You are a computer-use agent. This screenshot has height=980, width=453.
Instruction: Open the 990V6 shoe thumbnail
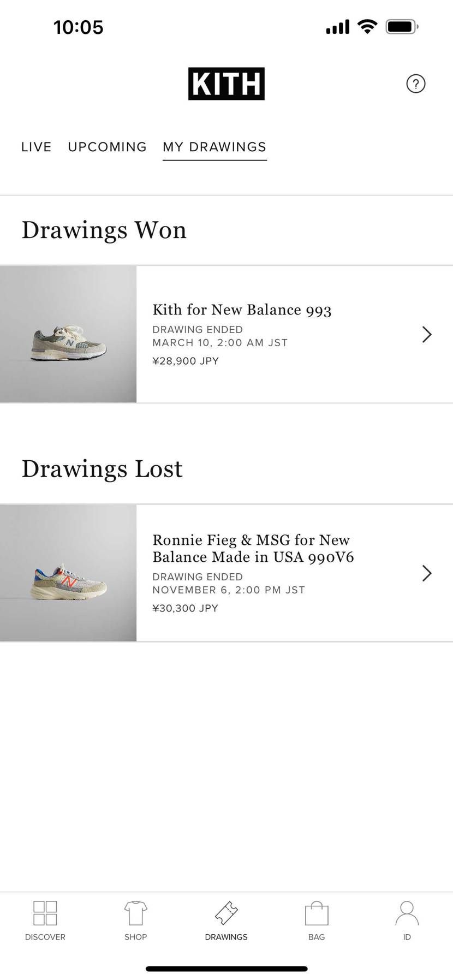(68, 573)
